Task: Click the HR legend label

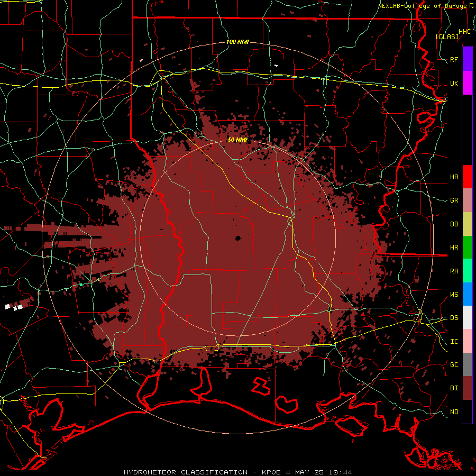Action: pyautogui.click(x=454, y=248)
